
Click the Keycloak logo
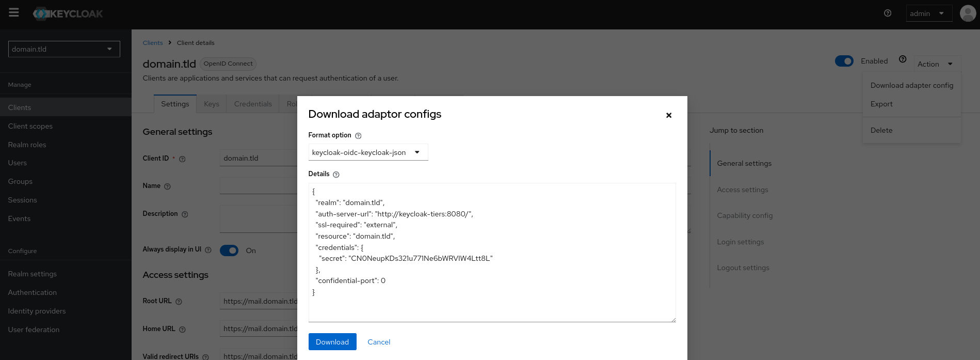(x=68, y=14)
